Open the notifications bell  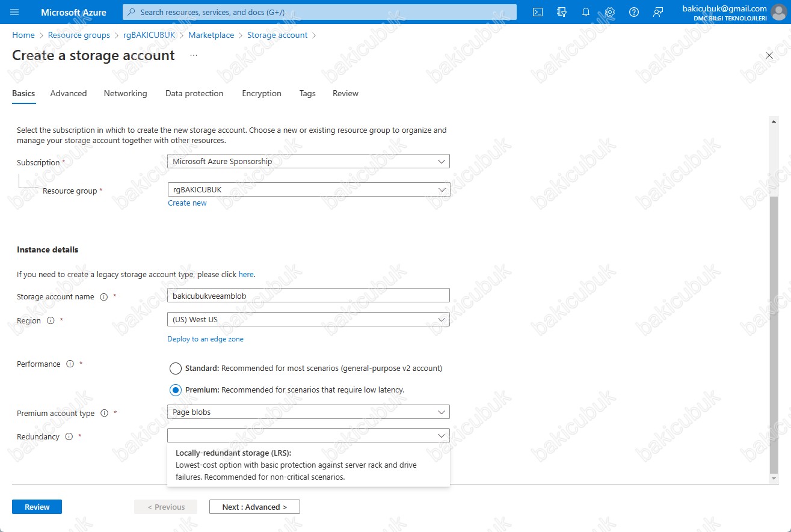(x=586, y=12)
